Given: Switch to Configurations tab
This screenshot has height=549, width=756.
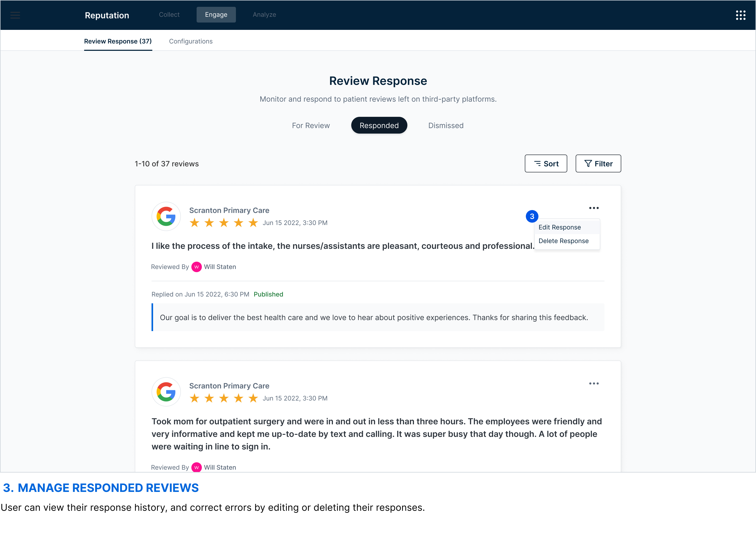Looking at the screenshot, I should click(x=191, y=41).
